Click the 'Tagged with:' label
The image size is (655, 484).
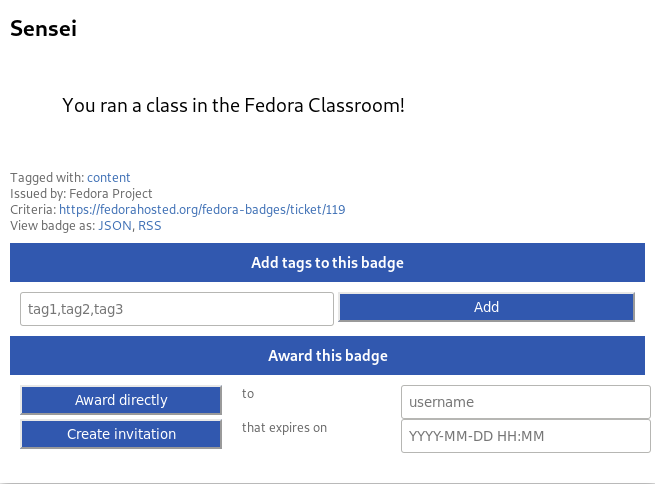pos(47,177)
